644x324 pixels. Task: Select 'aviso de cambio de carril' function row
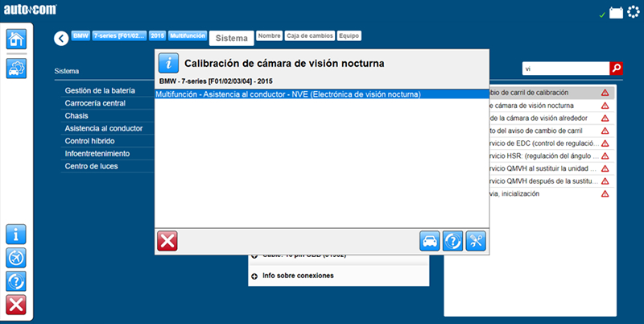click(x=551, y=131)
